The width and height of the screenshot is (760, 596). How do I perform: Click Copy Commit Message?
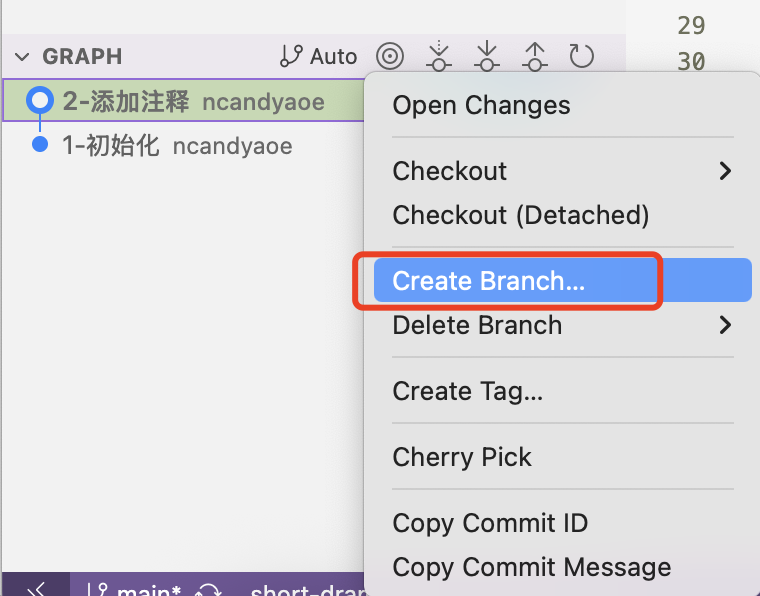click(x=531, y=567)
